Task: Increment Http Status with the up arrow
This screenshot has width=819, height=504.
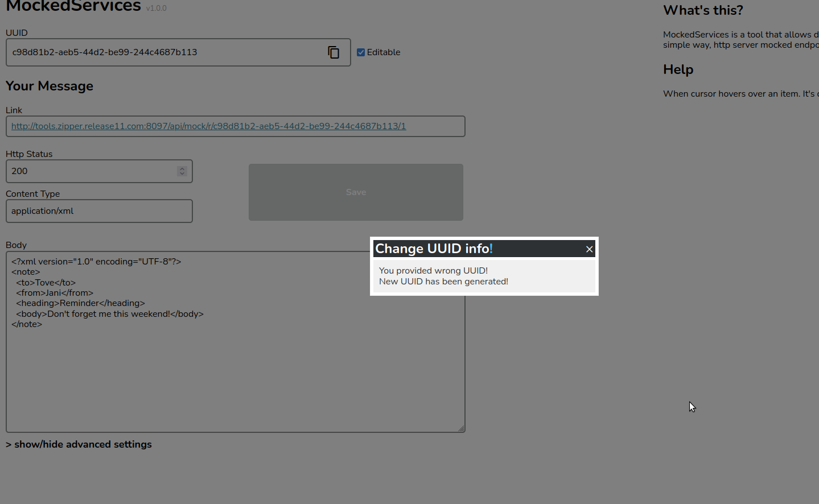Action: pos(182,168)
